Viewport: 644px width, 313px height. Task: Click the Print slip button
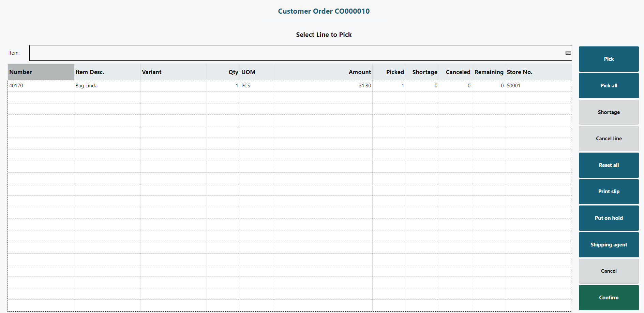[609, 191]
